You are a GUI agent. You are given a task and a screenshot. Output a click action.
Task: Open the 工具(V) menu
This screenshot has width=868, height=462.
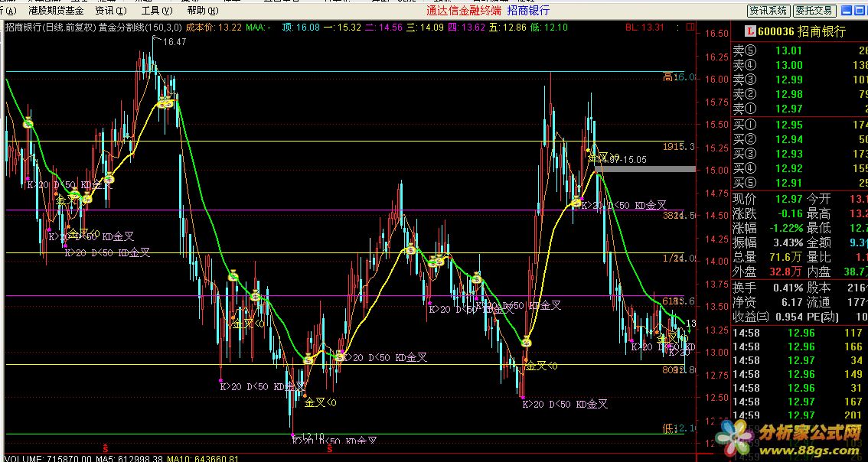[x=157, y=11]
